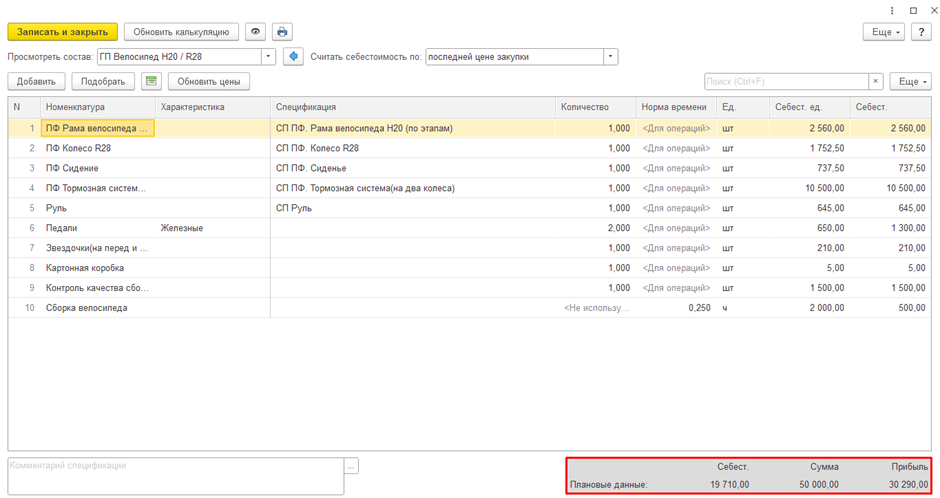Viewport: 940px width, 498px height.
Task: Click the 50 000,00 planned sum value
Action: 819,484
